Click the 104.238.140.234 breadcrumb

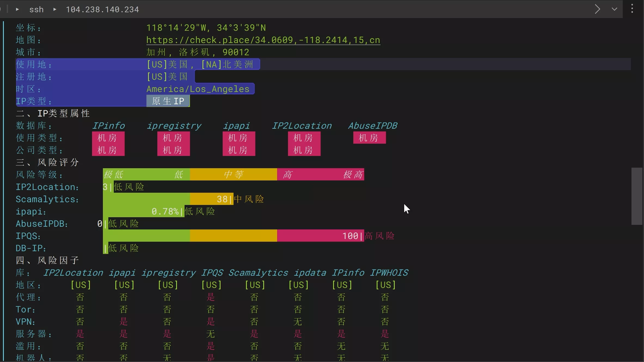click(102, 10)
